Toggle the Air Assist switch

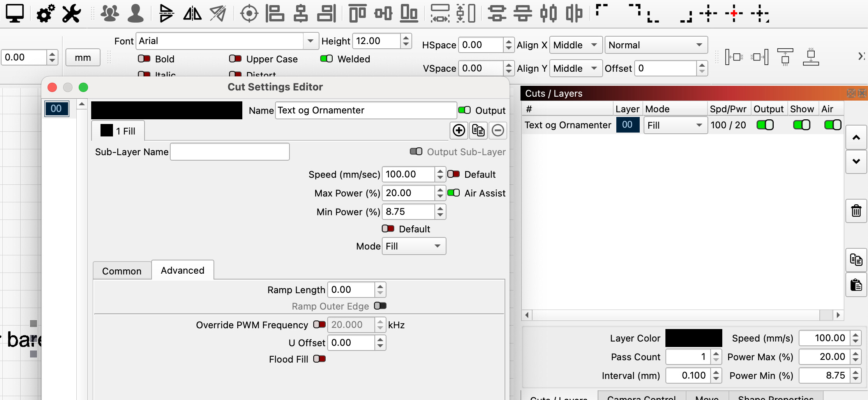click(x=453, y=193)
